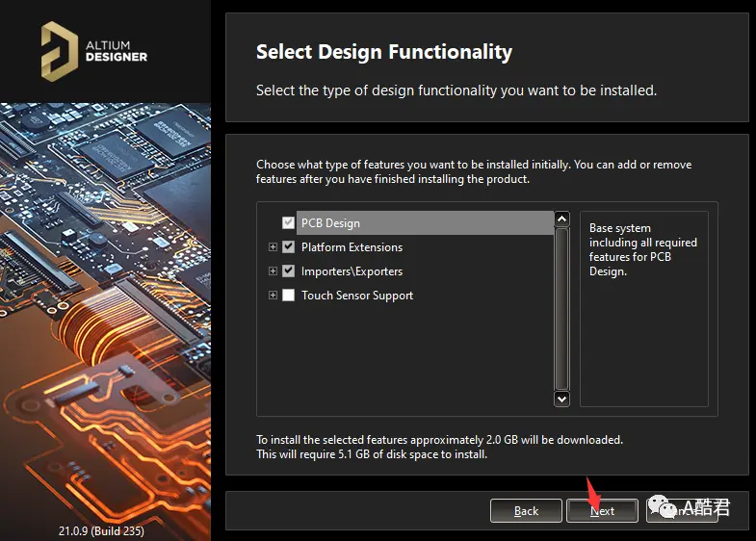Enable the Touch Sensor Support checkbox
The height and width of the screenshot is (541, 756).
288,295
